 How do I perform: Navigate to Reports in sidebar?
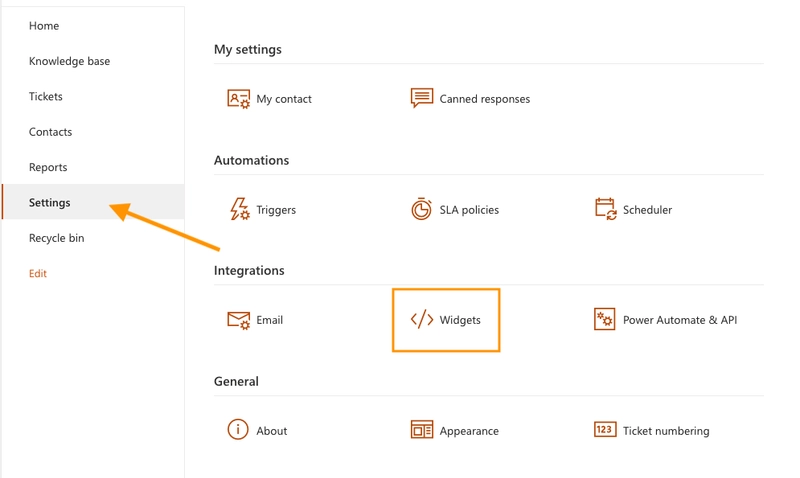tap(48, 167)
